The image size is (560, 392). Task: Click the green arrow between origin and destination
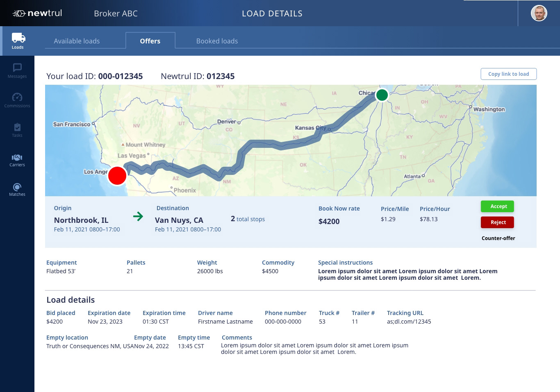click(138, 216)
